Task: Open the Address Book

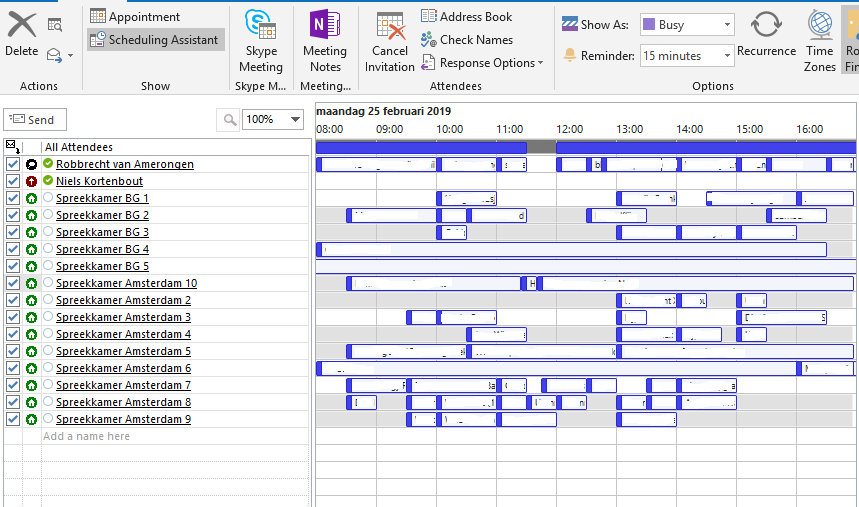Action: pos(466,16)
